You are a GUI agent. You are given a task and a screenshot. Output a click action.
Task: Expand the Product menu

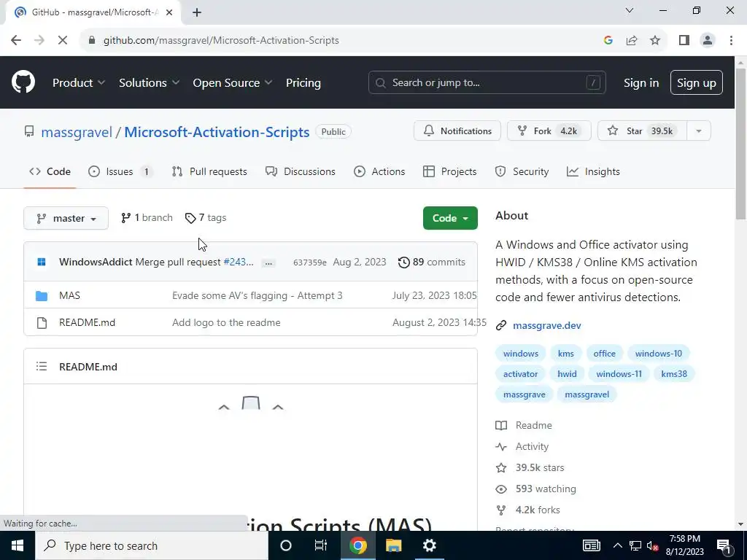pyautogui.click(x=79, y=83)
